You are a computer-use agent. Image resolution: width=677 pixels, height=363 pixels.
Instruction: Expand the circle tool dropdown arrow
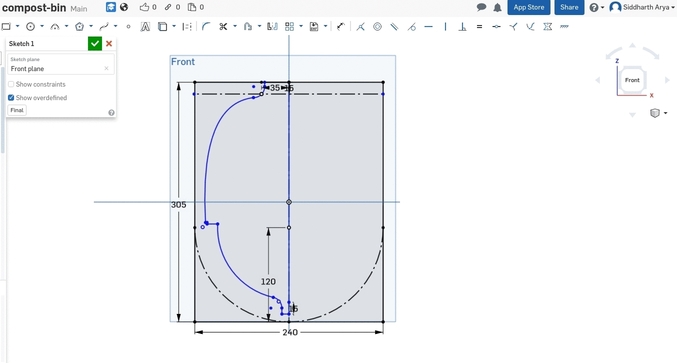point(42,27)
